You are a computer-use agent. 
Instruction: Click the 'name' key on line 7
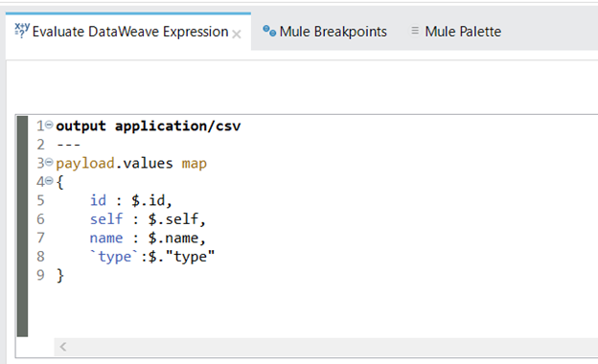point(106,239)
